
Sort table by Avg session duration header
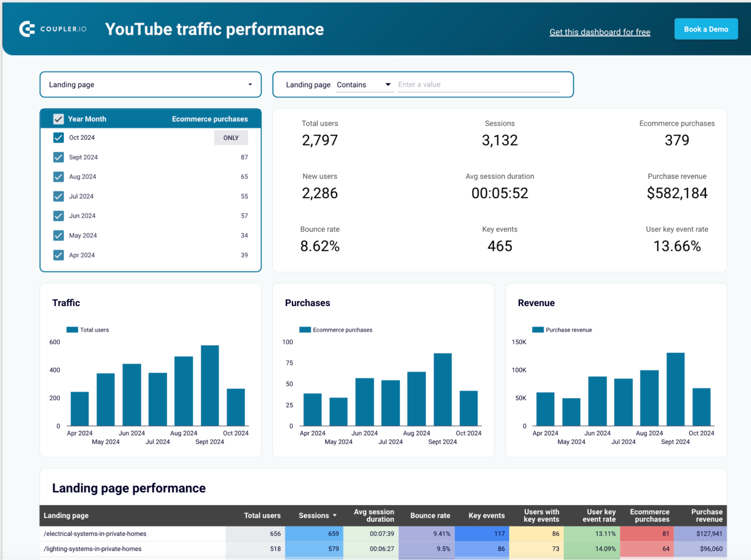pos(374,515)
